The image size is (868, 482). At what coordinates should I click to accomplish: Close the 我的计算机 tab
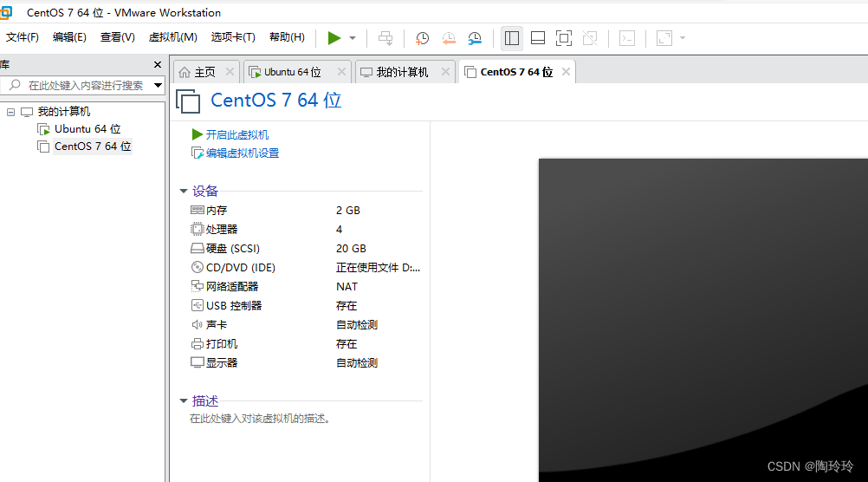445,71
